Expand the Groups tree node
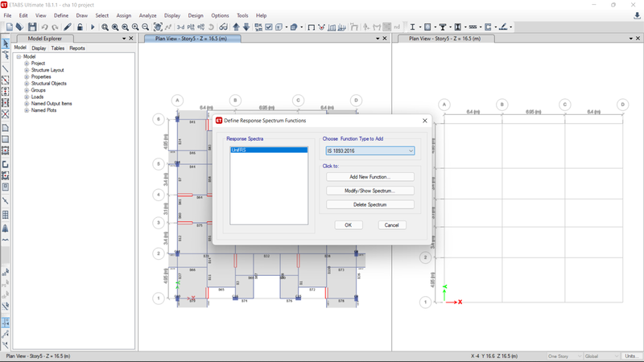The width and height of the screenshot is (644, 362). point(27,90)
